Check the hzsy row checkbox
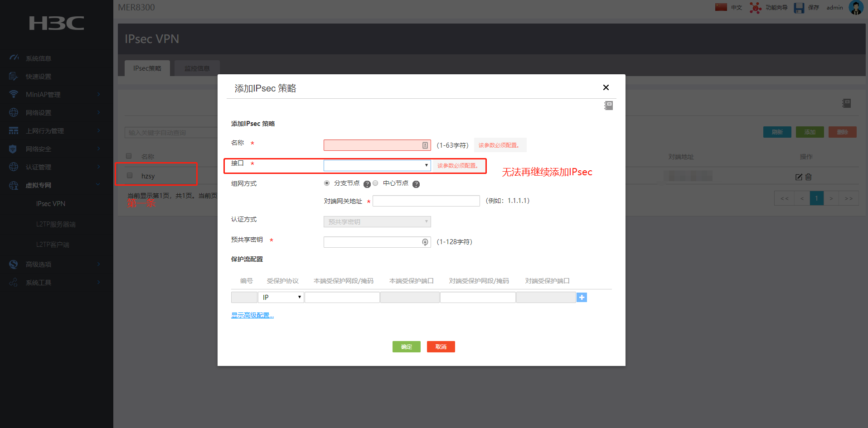Image resolution: width=868 pixels, height=428 pixels. (130, 175)
